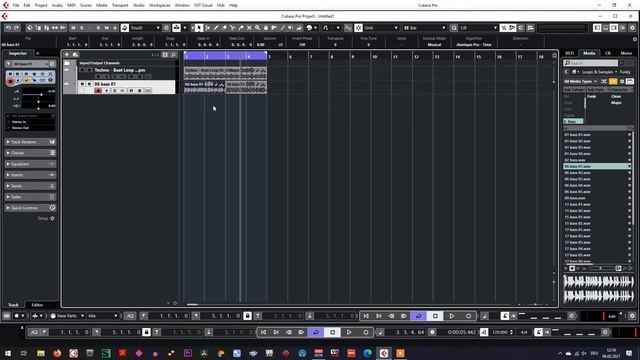This screenshot has width=640, height=360.
Task: Click Record in the floating transport panel
Action: (366, 332)
